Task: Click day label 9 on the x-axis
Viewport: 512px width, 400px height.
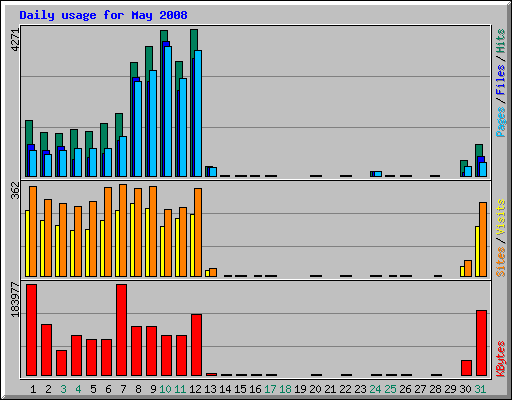Action: point(153,389)
